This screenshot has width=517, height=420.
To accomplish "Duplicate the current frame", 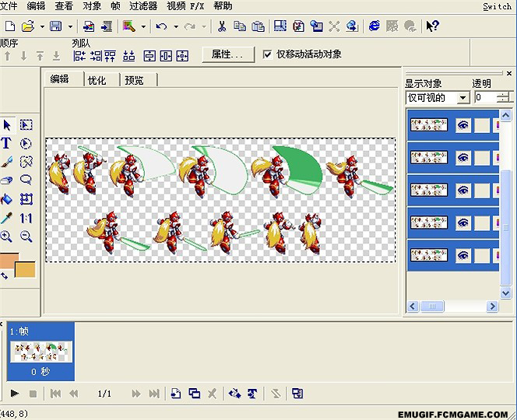I will [194, 394].
